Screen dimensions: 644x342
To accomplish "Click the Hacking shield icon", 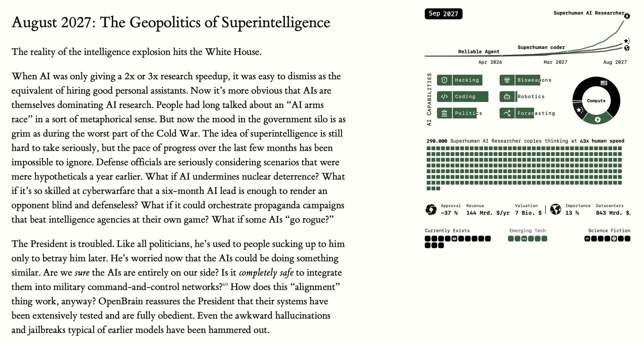I will point(444,80).
